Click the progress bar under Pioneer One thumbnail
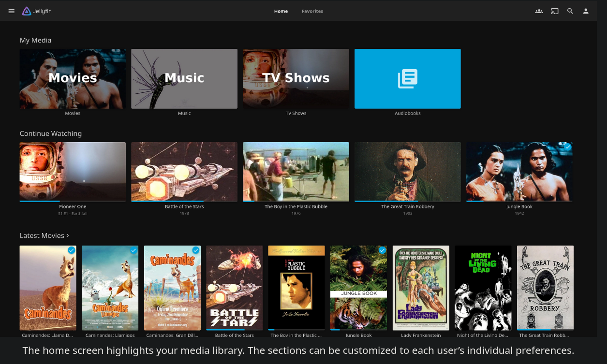 (x=73, y=201)
